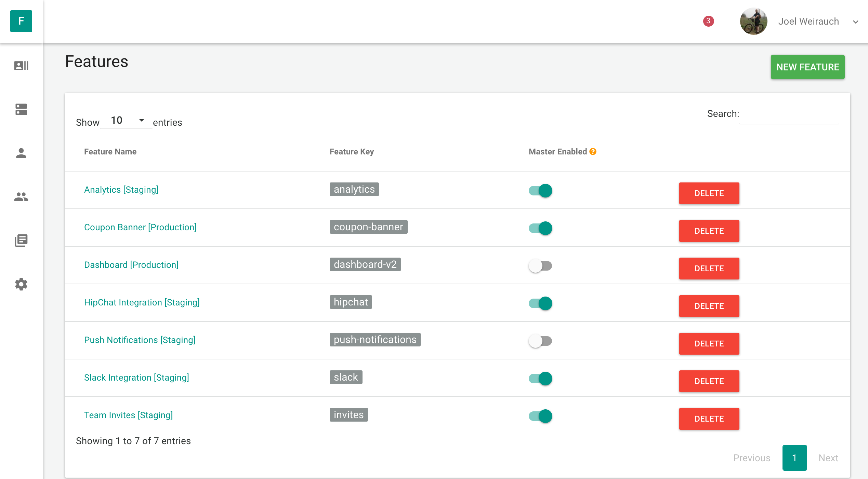Screen dimensions: 868x479
Task: Open the Show entries count dropdown
Action: pyautogui.click(x=127, y=121)
